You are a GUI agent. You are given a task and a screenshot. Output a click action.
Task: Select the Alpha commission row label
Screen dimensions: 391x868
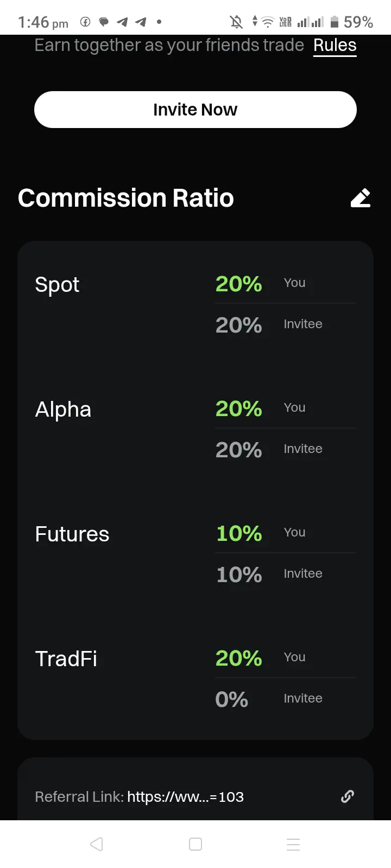(63, 409)
